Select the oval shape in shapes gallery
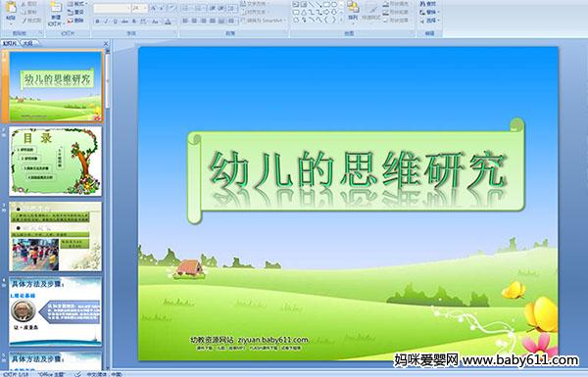Screen dimensions: 588x377 click(334, 5)
